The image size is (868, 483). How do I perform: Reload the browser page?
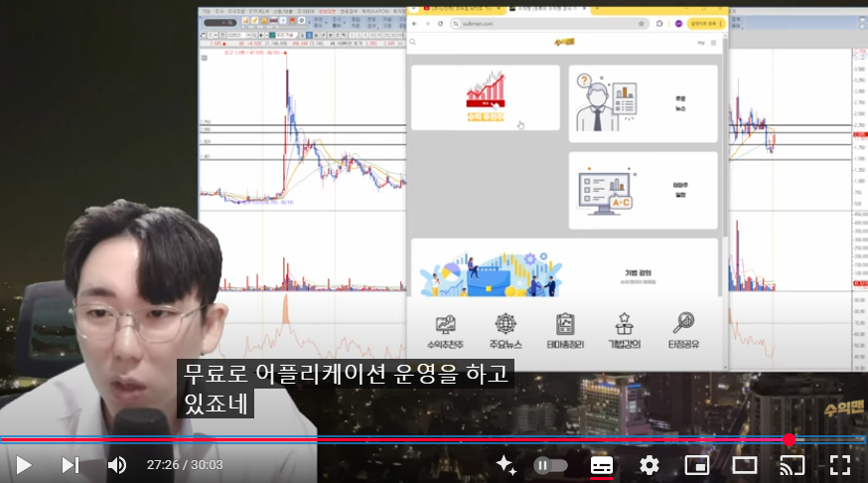[440, 23]
